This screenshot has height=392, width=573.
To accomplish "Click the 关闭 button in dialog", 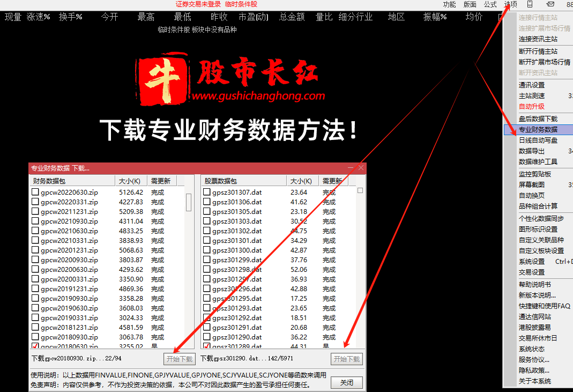I will (346, 382).
